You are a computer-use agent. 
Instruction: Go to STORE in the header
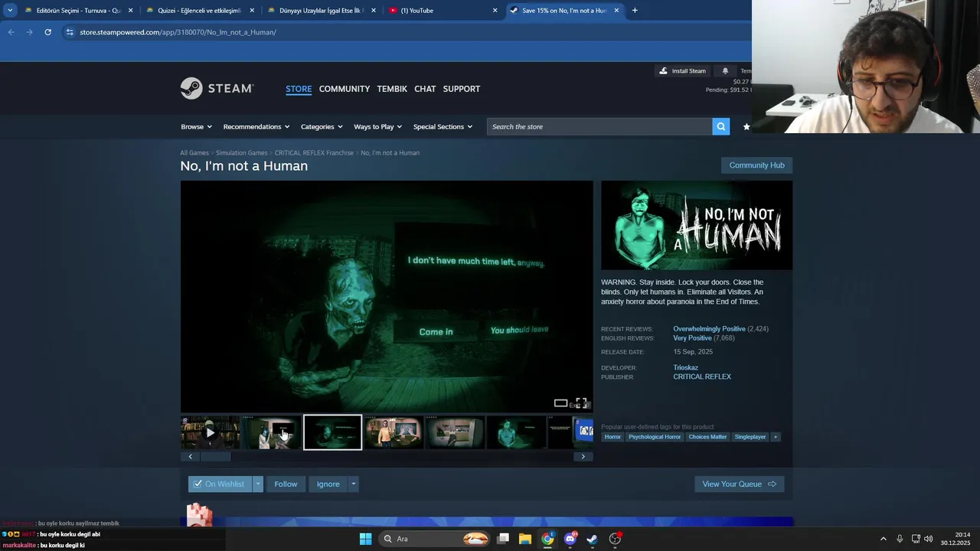point(299,89)
